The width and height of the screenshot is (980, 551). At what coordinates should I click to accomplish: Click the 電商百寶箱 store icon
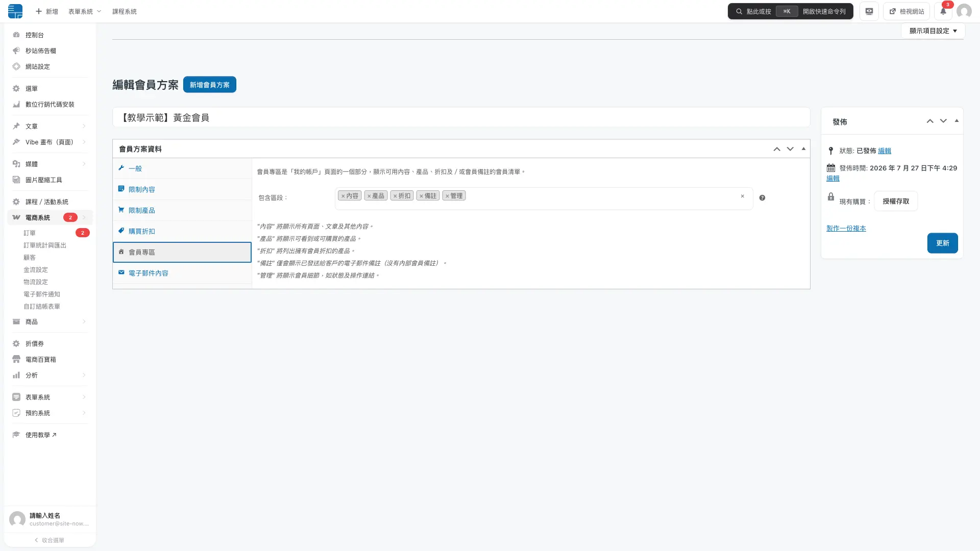(x=16, y=359)
